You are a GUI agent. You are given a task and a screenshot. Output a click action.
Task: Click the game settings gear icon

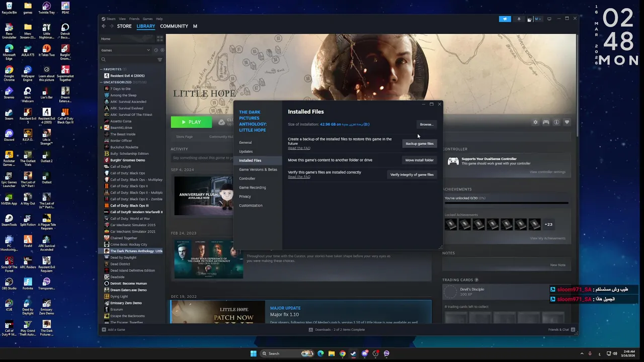point(535,122)
